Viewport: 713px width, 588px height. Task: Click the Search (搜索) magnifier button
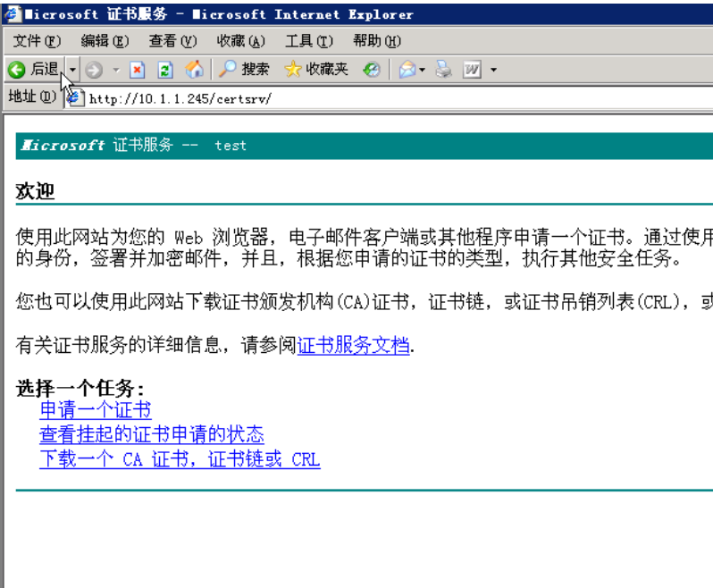tap(244, 69)
